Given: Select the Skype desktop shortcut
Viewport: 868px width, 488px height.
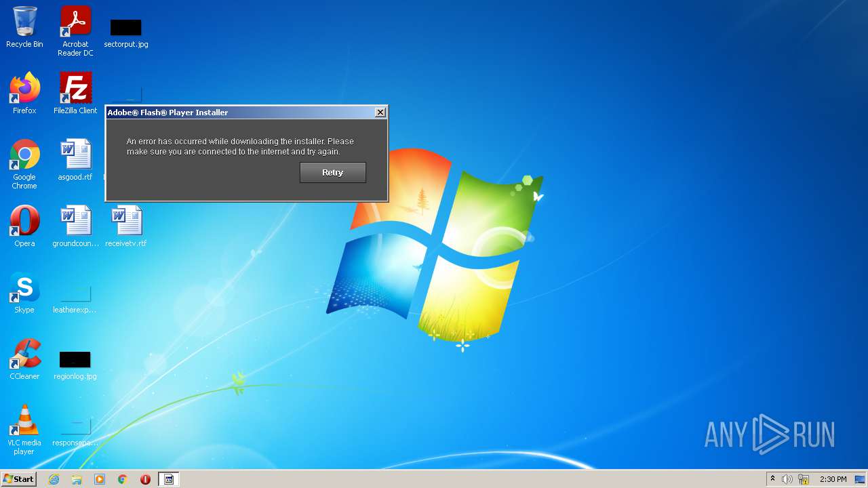Looking at the screenshot, I should coord(24,293).
